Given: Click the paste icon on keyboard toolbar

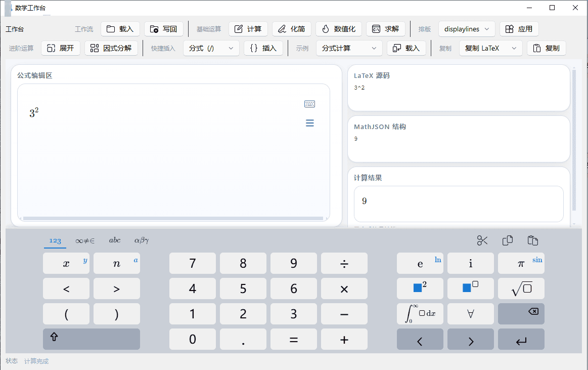Looking at the screenshot, I should pos(532,240).
